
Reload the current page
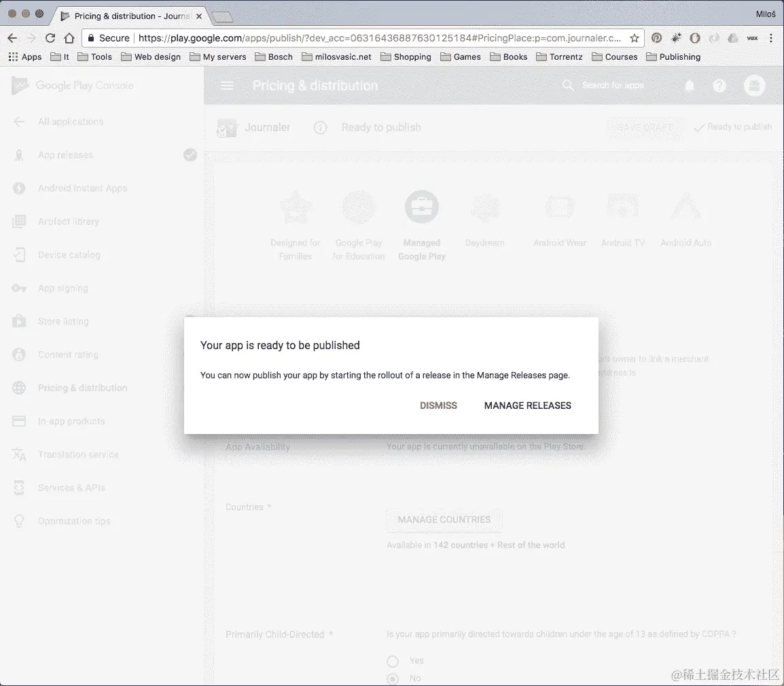click(x=50, y=38)
